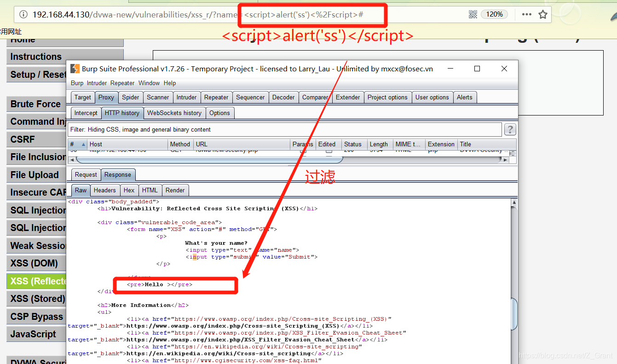Open Brute Force in the DVWA sidebar
617x364 pixels.
tap(36, 104)
